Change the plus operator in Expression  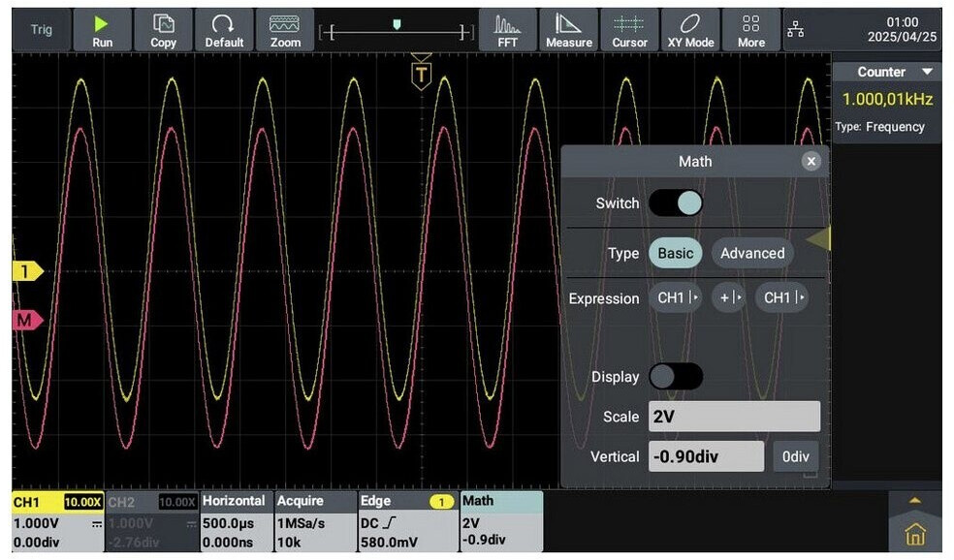tap(728, 298)
